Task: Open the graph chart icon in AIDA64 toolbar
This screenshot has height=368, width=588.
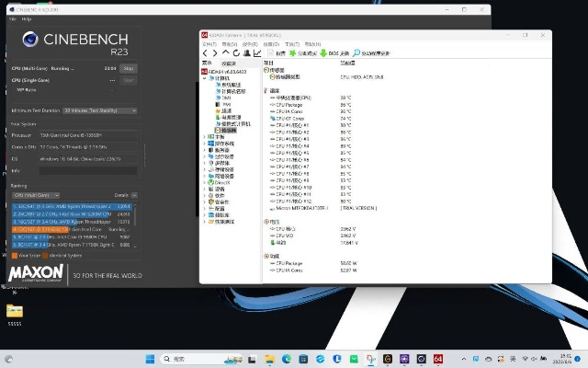Action: click(257, 53)
